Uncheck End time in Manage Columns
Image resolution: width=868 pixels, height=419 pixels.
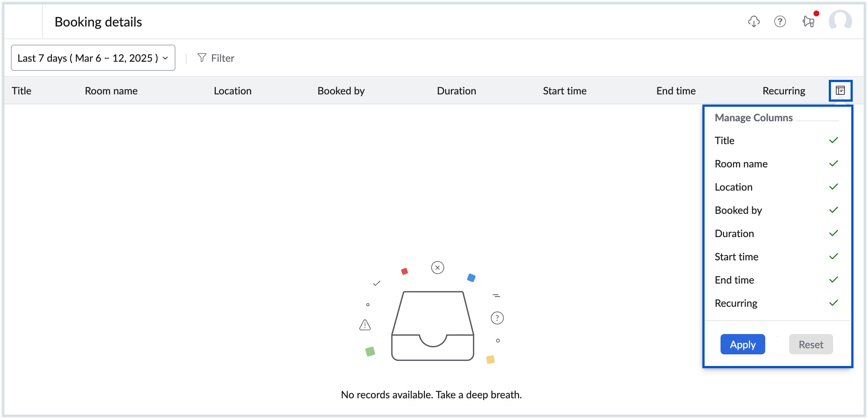click(833, 280)
